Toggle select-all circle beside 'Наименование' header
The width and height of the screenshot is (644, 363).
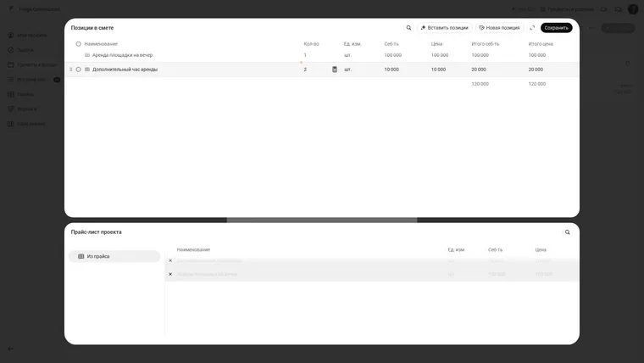point(79,44)
